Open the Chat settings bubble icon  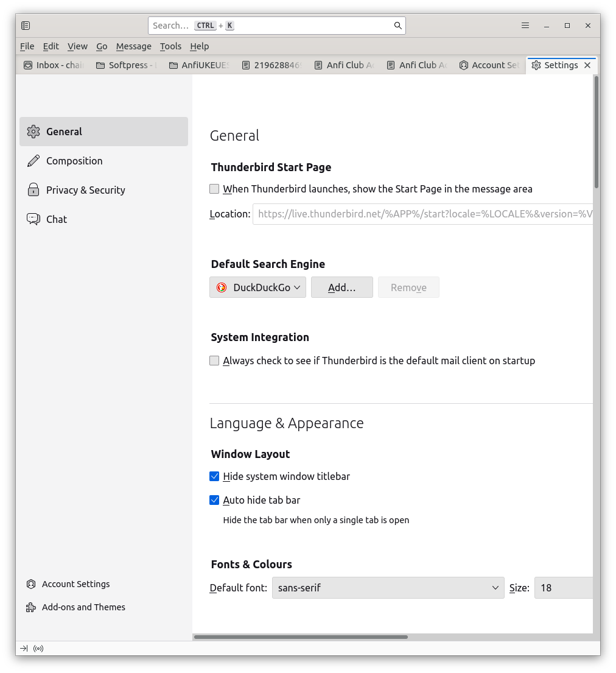click(x=33, y=219)
